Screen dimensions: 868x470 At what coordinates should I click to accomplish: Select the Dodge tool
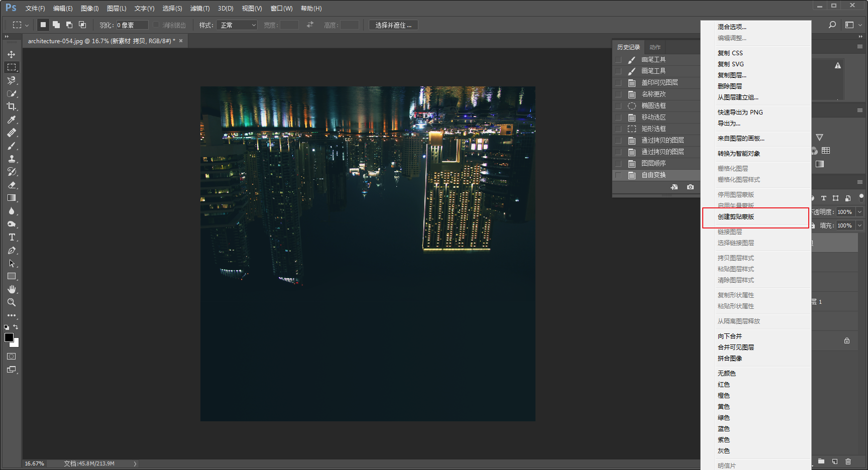tap(12, 224)
